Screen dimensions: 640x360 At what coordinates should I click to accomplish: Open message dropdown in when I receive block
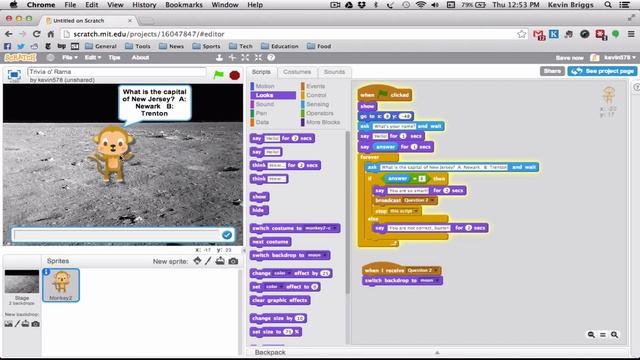436,271
